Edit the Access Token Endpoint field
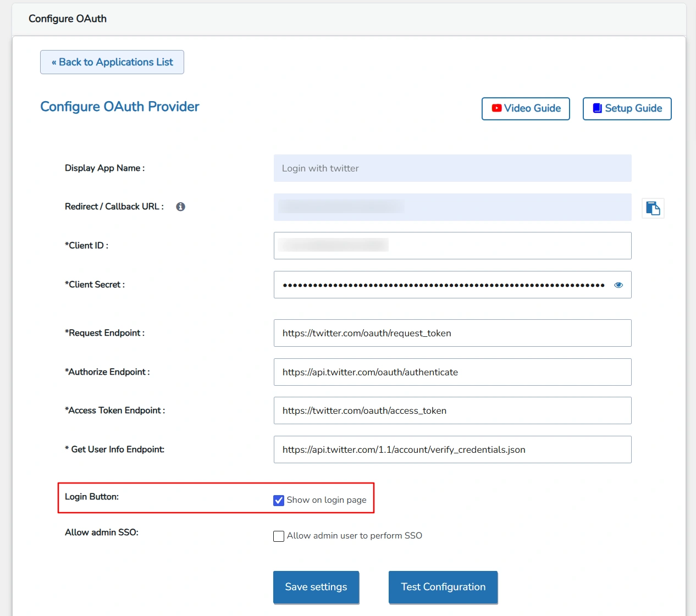The width and height of the screenshot is (696, 616). pos(452,410)
